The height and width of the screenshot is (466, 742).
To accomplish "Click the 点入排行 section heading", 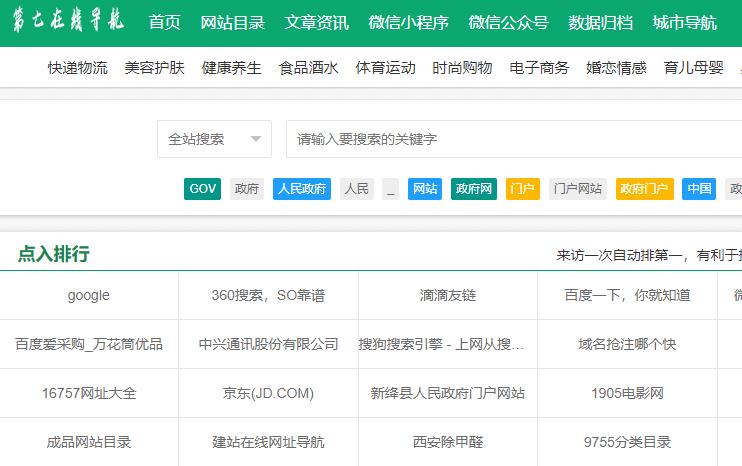I will (53, 254).
